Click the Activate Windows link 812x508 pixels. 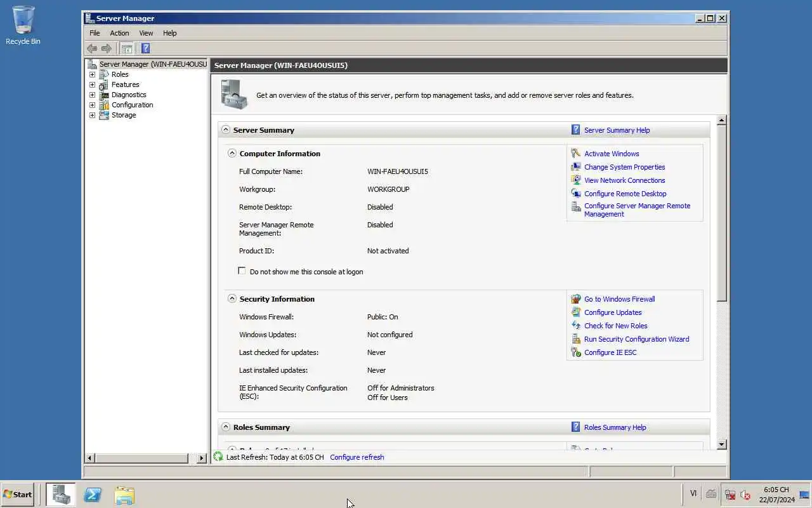[x=612, y=154]
